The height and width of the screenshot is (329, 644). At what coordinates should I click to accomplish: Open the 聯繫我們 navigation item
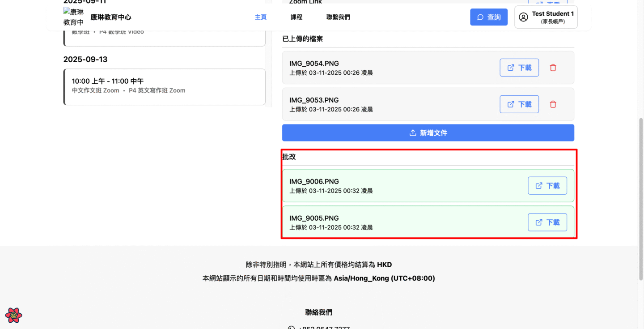point(338,17)
